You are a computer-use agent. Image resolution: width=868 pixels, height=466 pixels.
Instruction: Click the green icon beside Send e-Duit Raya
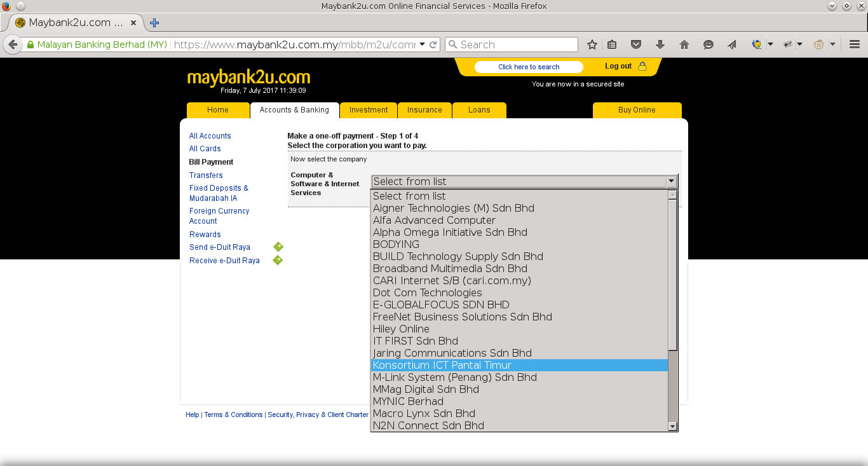pos(278,247)
